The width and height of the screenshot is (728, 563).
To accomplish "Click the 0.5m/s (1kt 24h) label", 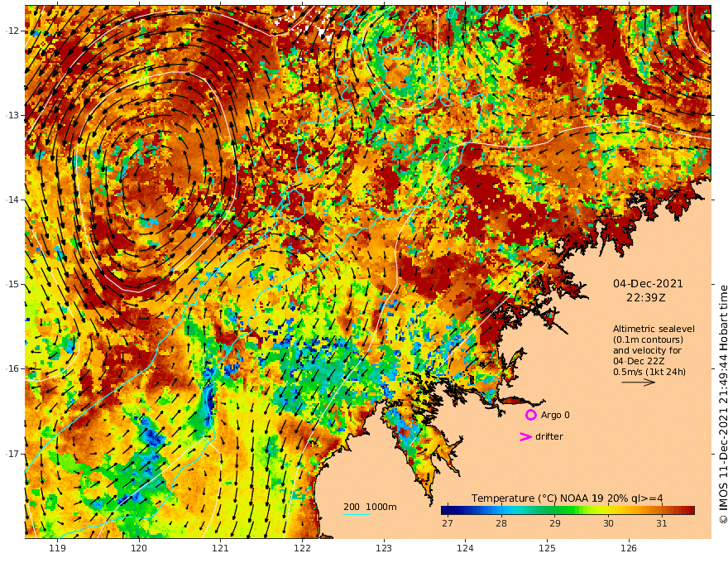I will 649,372.
